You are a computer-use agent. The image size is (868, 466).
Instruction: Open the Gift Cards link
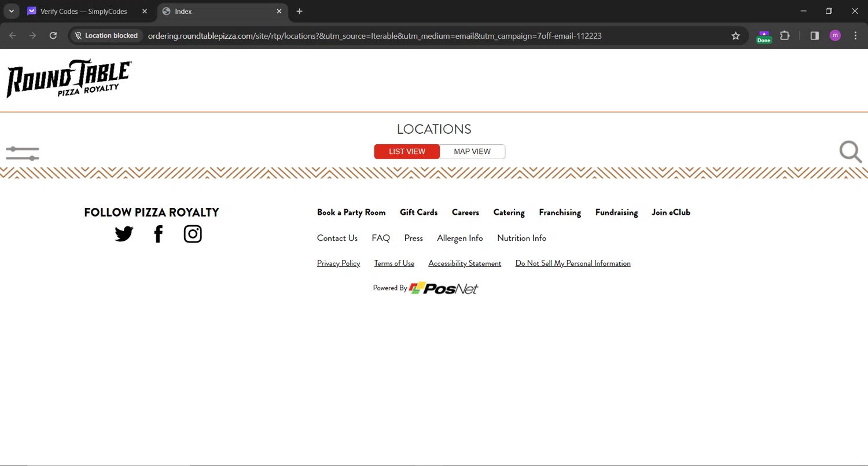coord(418,212)
